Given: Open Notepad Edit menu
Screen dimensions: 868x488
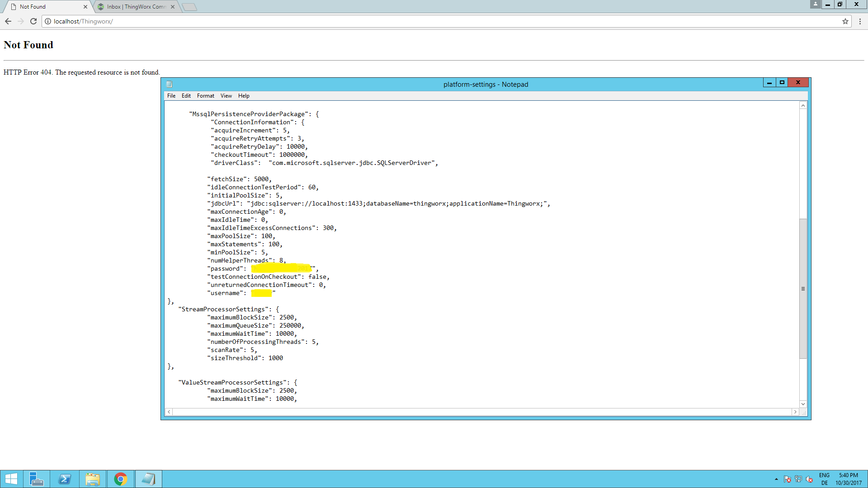Looking at the screenshot, I should 186,96.
